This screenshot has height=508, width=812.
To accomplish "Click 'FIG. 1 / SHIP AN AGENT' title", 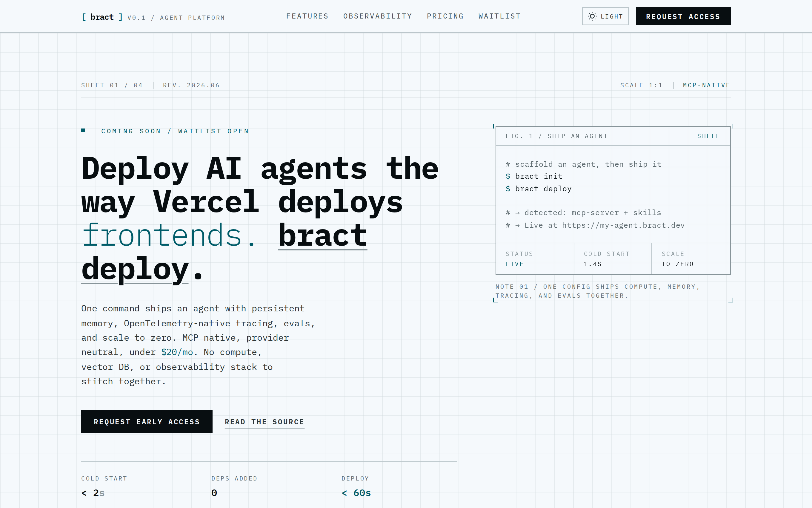I will click(556, 136).
